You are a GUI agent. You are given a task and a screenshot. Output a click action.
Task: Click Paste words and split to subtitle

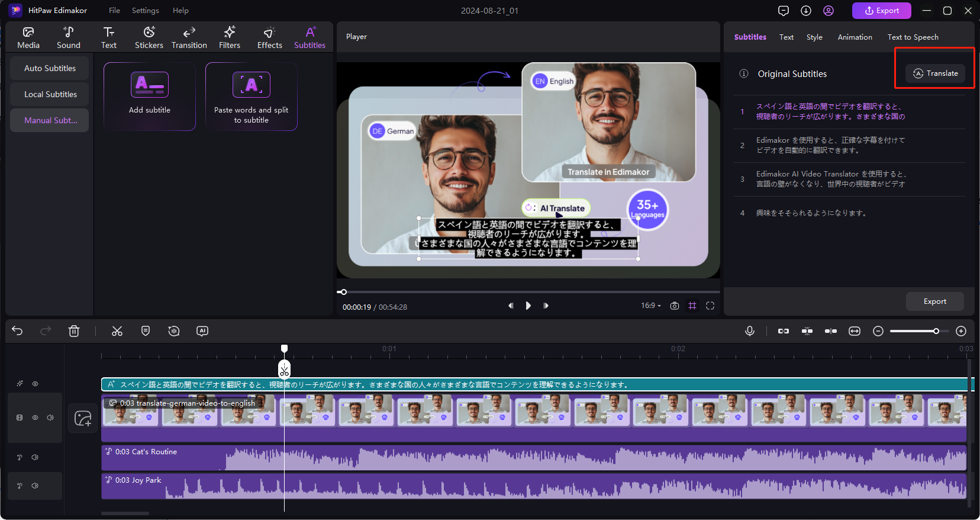coord(252,96)
